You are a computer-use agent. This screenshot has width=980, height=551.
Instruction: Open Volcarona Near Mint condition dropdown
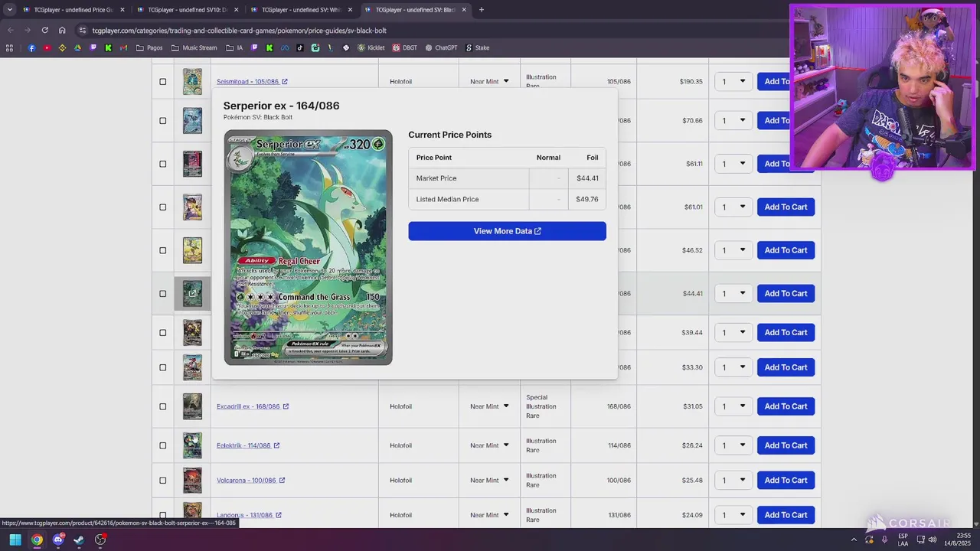point(489,480)
